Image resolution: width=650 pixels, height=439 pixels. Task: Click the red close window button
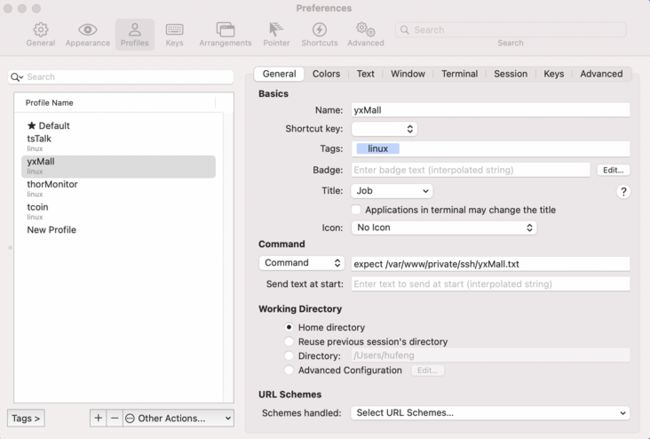(8, 8)
